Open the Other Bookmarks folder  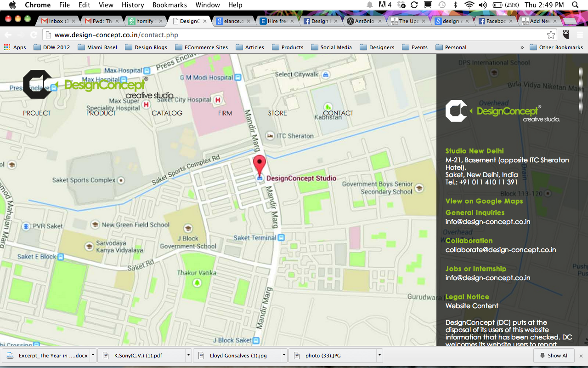click(x=556, y=47)
